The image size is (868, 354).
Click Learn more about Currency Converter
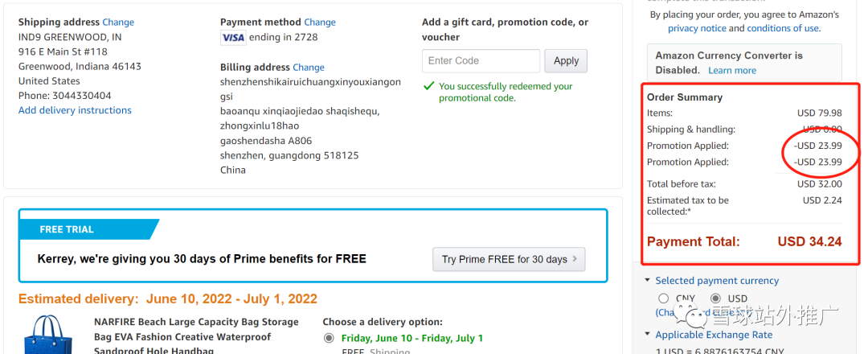tap(732, 70)
